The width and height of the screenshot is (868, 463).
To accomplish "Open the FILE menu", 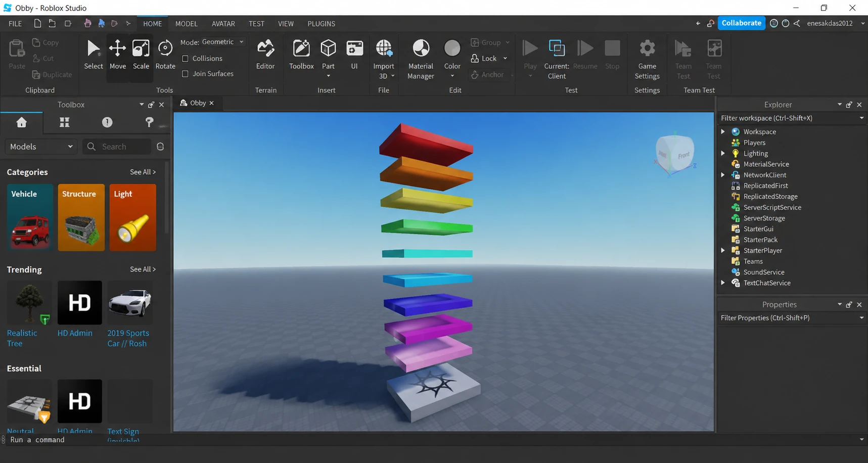I will click(15, 24).
